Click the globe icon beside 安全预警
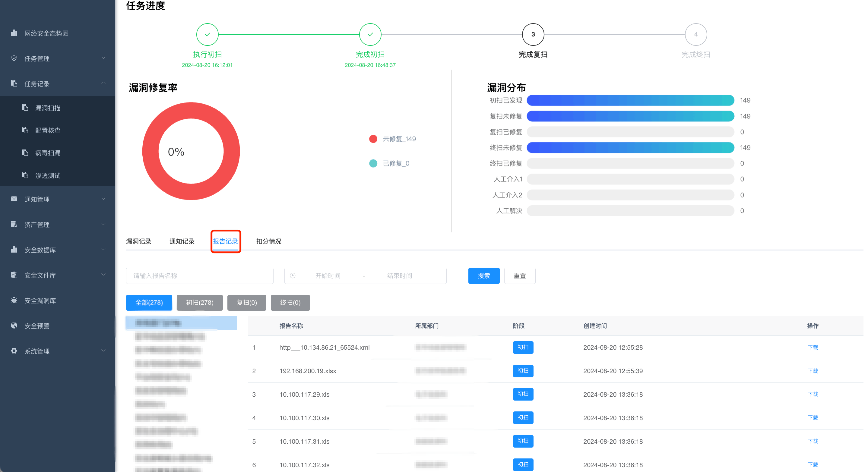 click(x=14, y=326)
